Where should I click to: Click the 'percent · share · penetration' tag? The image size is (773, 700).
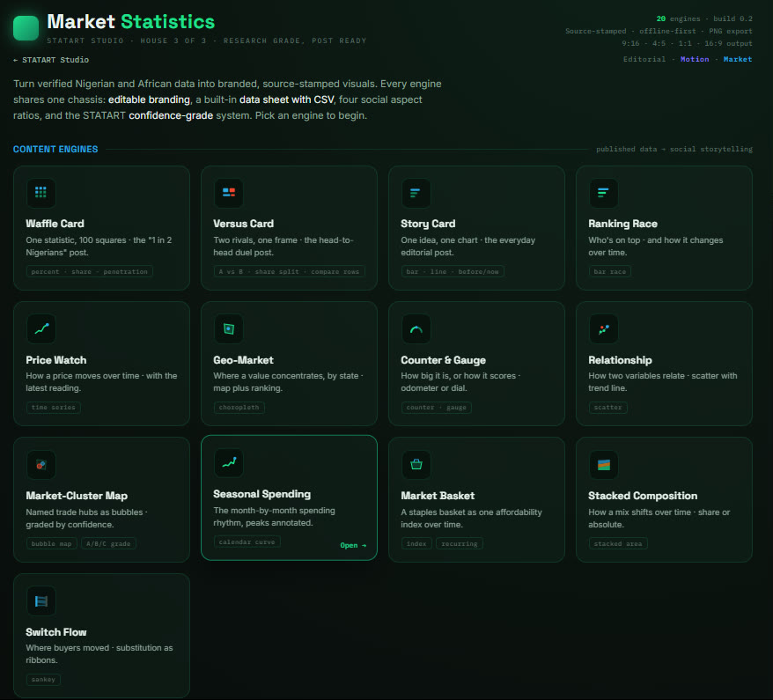point(89,271)
